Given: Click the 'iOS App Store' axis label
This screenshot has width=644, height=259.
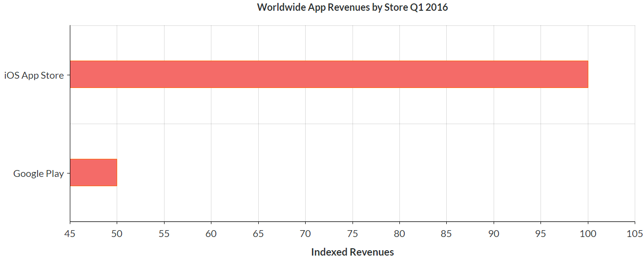Looking at the screenshot, I should [x=34, y=75].
